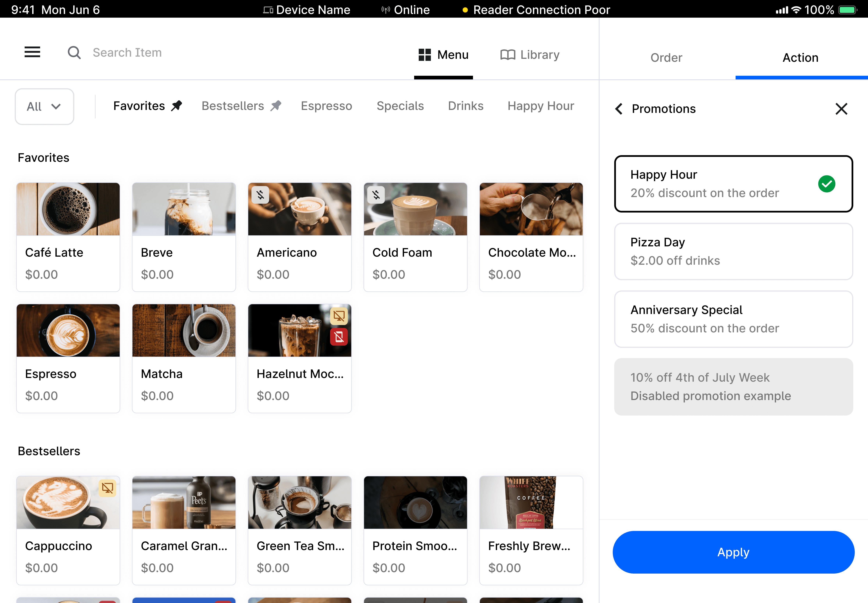Image resolution: width=868 pixels, height=603 pixels.
Task: Click the red unavailable badge on Hazelnut Mocha
Action: (x=339, y=337)
